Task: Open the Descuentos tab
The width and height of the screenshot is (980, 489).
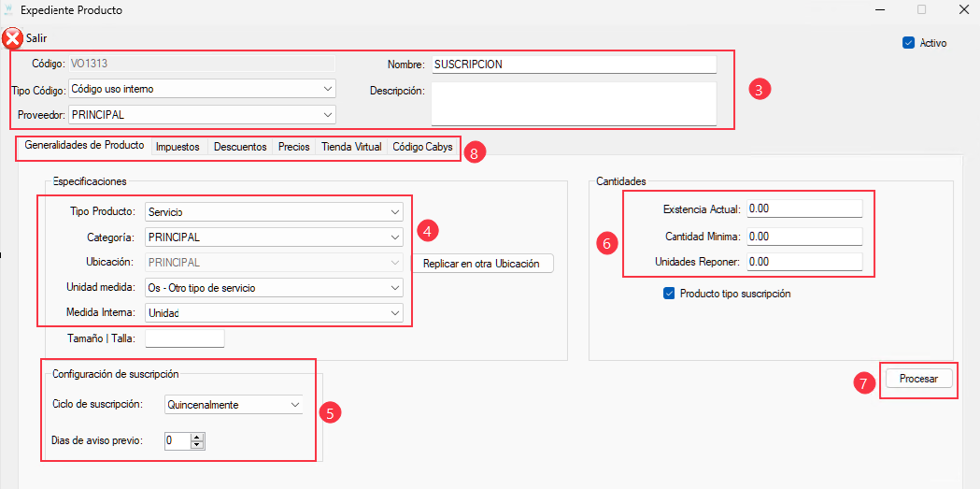Action: tap(240, 148)
